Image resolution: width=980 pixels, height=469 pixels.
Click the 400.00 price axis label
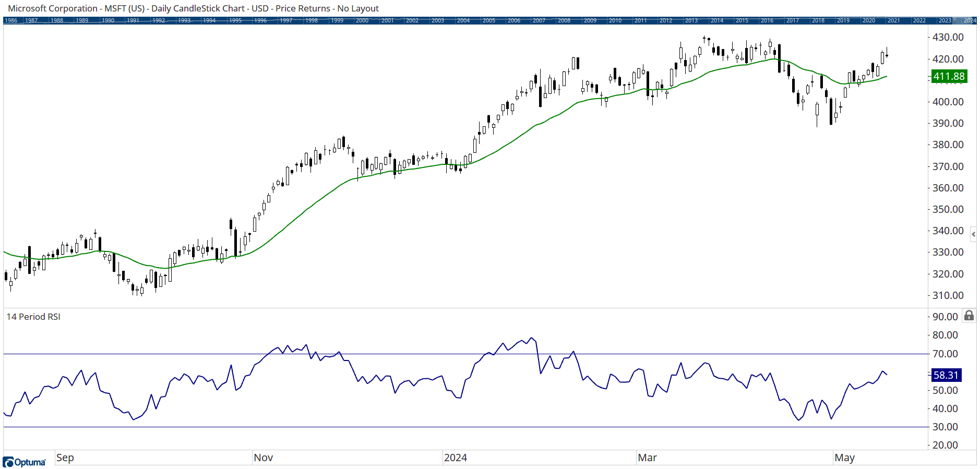click(x=948, y=102)
